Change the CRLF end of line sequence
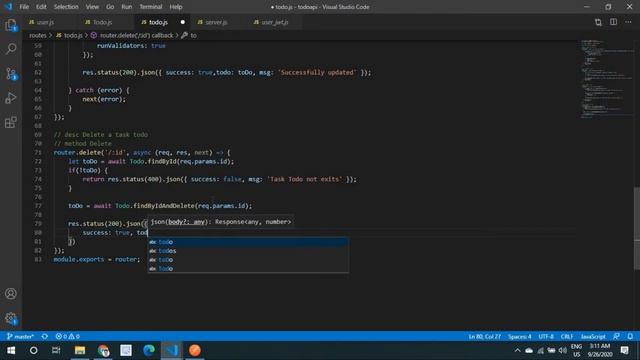640x360 pixels. [567, 336]
